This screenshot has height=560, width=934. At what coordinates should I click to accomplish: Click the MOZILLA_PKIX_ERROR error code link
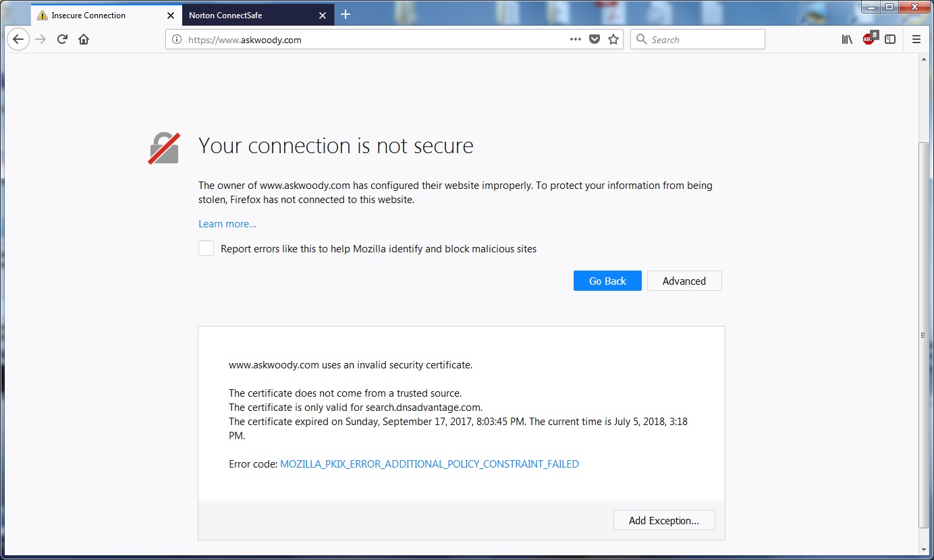429,464
